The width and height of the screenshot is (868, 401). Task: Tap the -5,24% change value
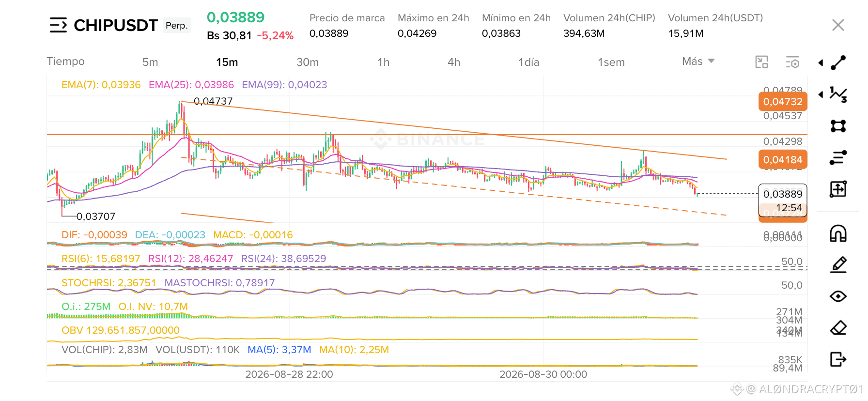[275, 36]
